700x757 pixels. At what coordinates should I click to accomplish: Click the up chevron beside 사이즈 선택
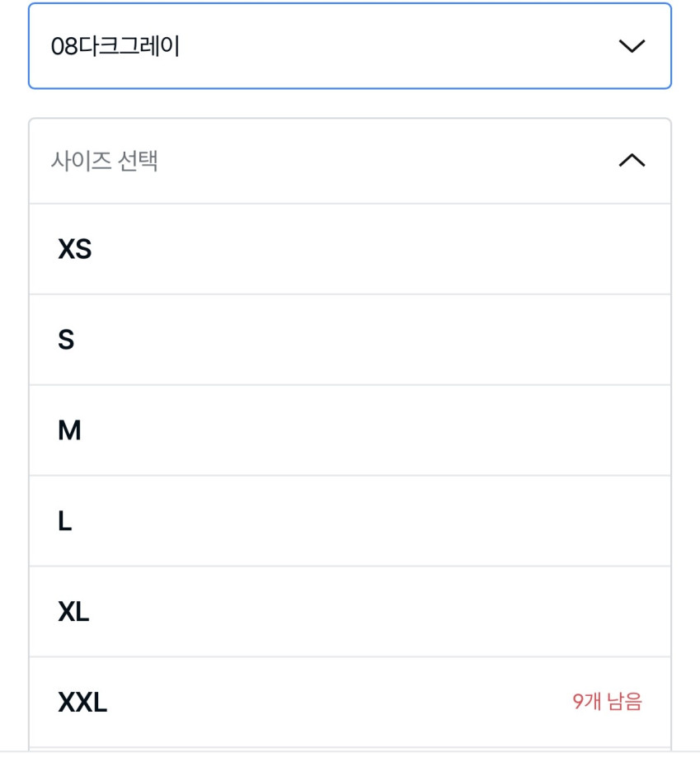point(632,161)
